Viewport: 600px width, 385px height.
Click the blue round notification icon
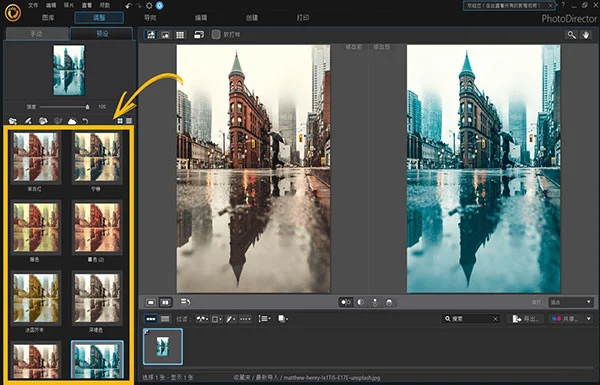160,5
